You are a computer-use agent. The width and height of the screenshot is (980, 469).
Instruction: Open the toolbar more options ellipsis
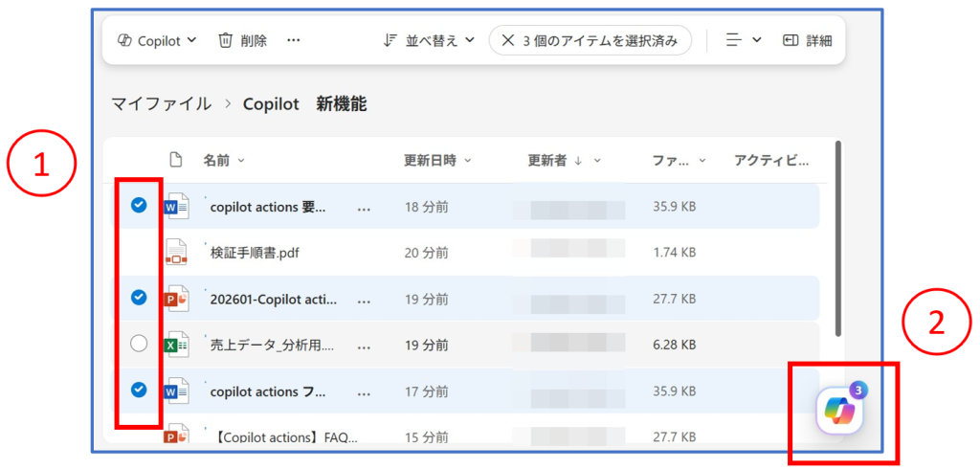tap(294, 40)
